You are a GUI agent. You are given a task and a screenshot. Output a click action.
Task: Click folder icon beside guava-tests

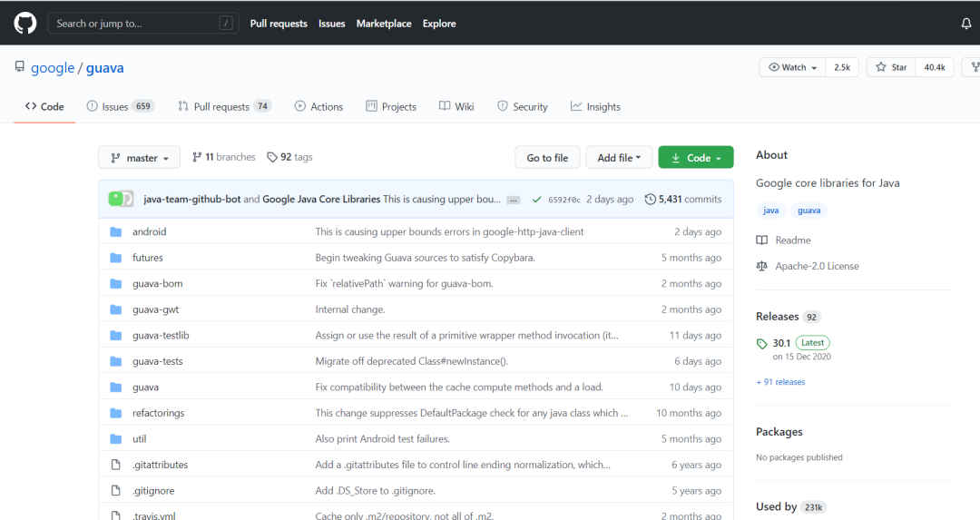point(115,361)
